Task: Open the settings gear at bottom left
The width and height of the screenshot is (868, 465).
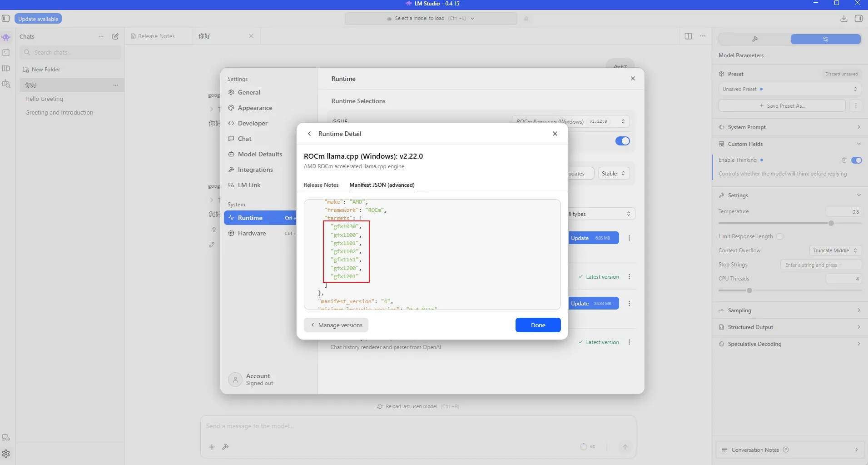Action: 6,454
